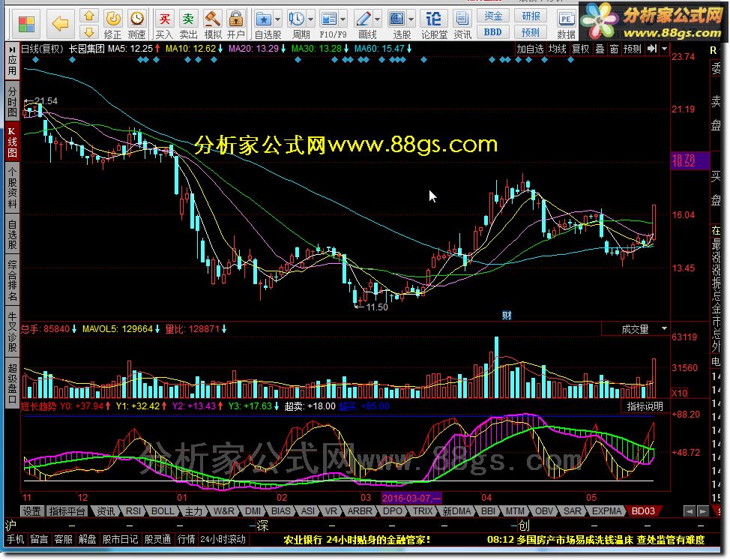Switch to the BOLL indicator tab
The height and width of the screenshot is (560, 730).
pyautogui.click(x=163, y=511)
